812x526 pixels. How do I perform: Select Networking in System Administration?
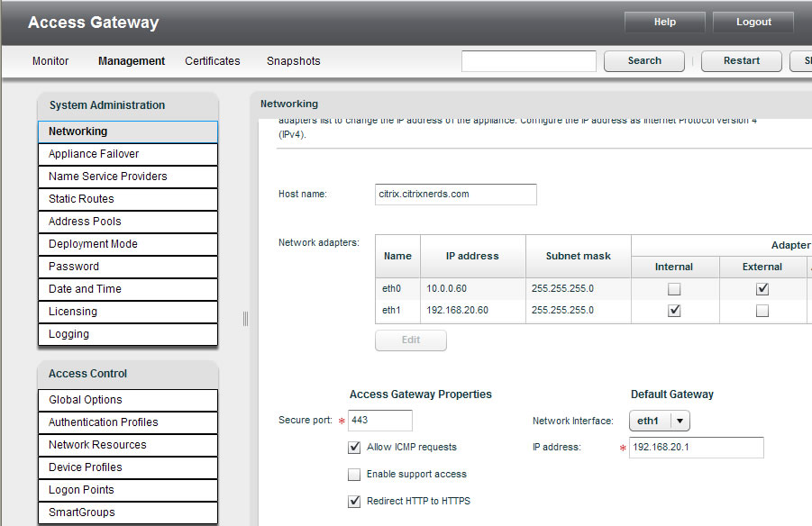point(128,132)
